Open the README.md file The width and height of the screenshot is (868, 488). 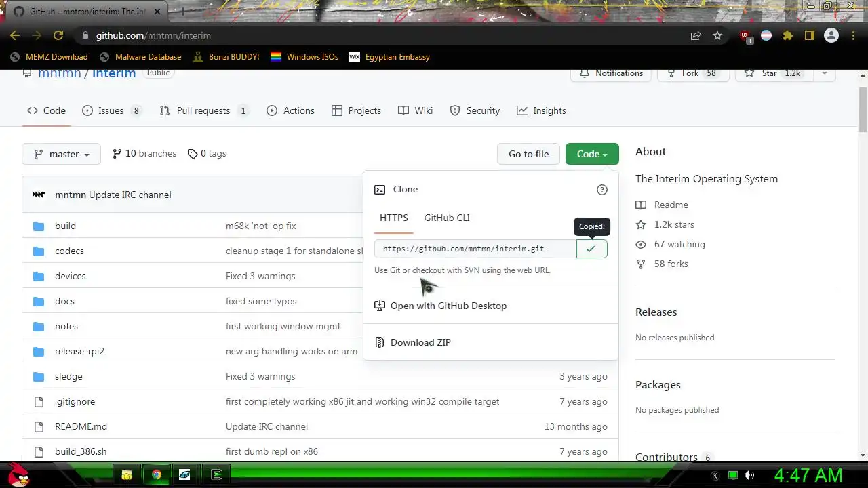click(x=81, y=426)
